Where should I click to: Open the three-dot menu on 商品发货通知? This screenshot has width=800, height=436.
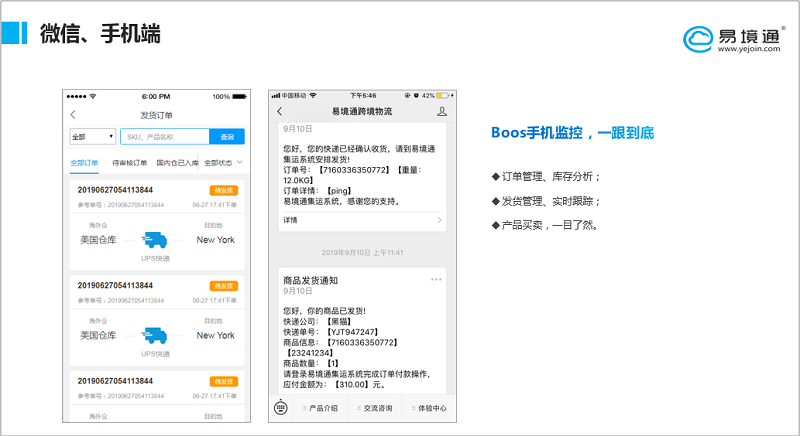tap(436, 279)
